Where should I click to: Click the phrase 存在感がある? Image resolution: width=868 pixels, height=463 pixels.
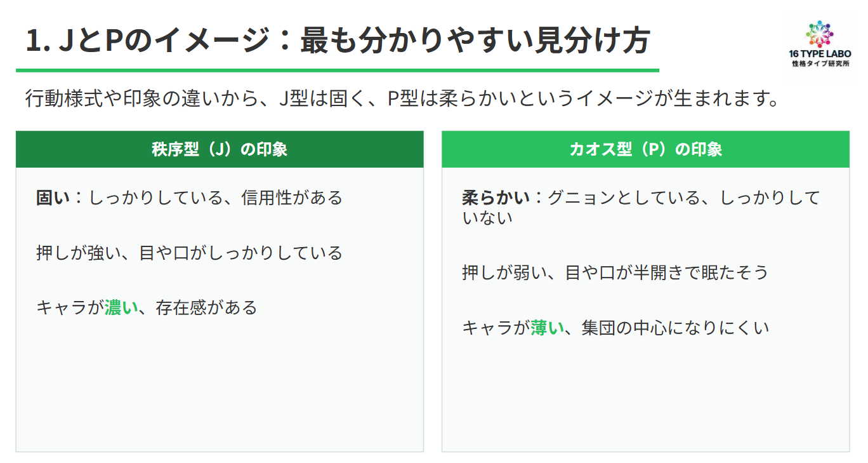coord(206,307)
